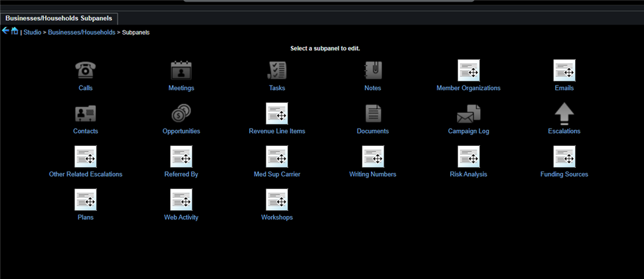Viewport: 644px width, 279px height.
Task: Click the Workshops subpanel label
Action: click(x=277, y=217)
